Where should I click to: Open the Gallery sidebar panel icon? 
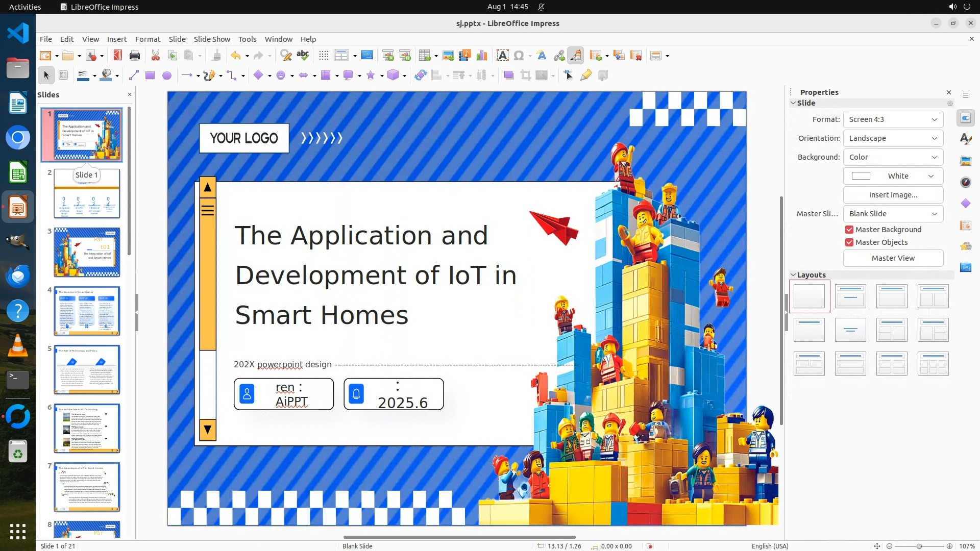(966, 161)
